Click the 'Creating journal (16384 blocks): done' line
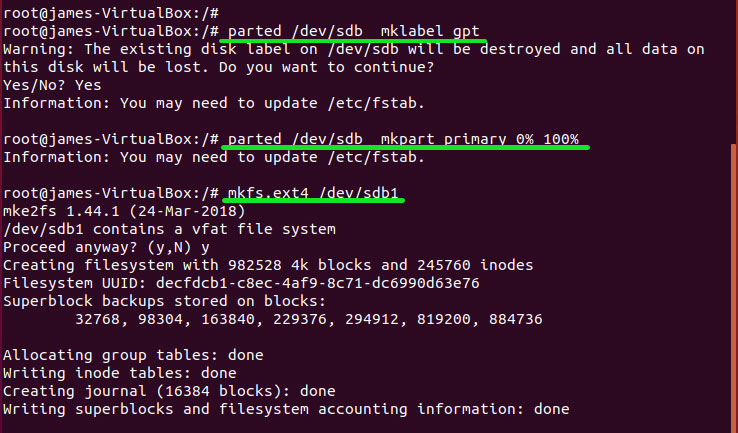Image resolution: width=738 pixels, height=433 pixels. [x=170, y=391]
